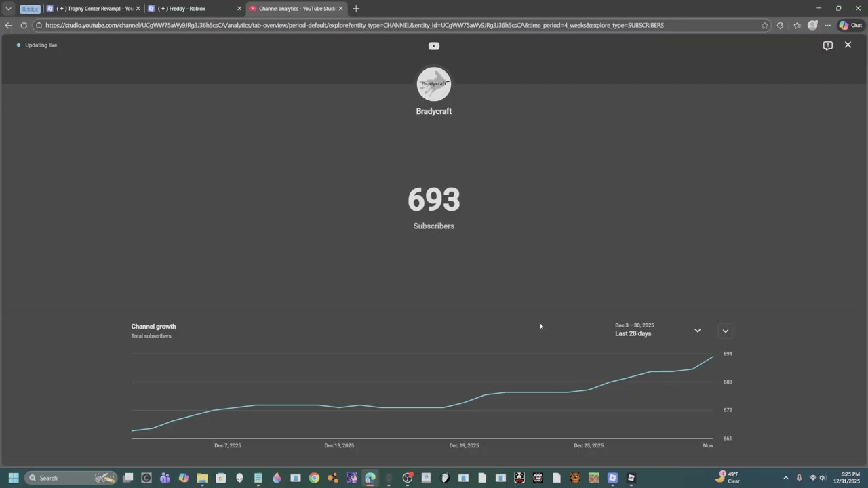Close the Channel analytics tab
Image resolution: width=868 pixels, height=488 pixels.
tap(340, 9)
